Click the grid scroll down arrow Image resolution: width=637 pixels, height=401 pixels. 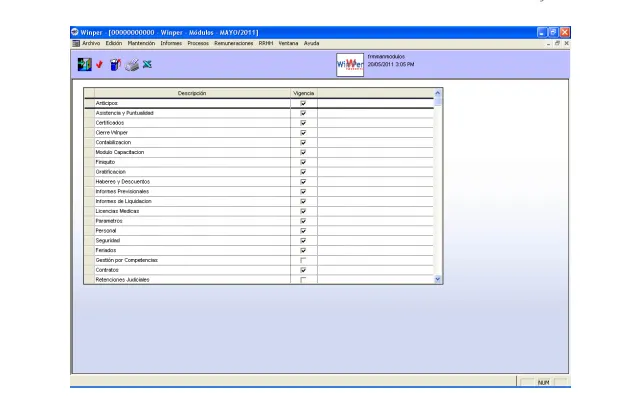[x=438, y=279]
